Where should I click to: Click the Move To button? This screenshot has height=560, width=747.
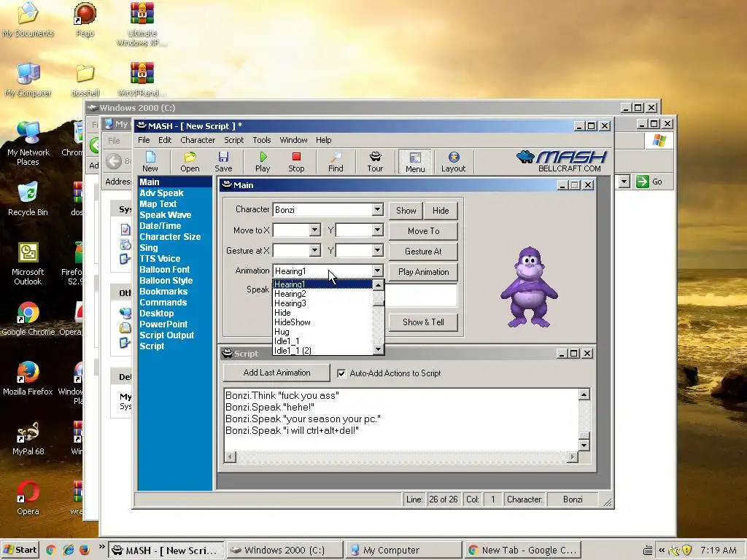(423, 231)
